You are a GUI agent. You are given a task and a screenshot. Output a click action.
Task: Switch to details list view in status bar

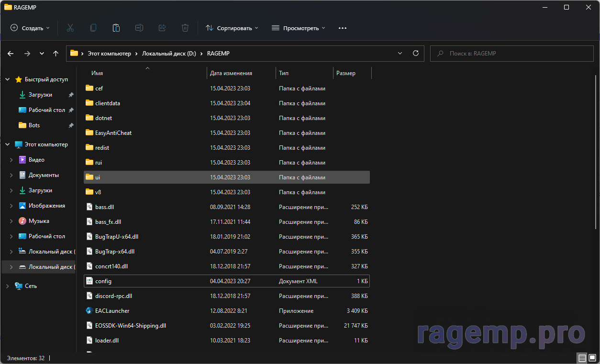click(x=582, y=358)
